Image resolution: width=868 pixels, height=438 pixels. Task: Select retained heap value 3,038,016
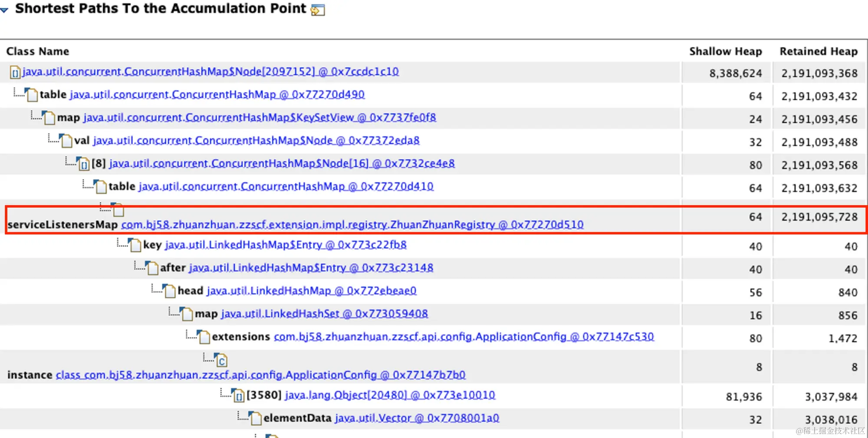tap(831, 420)
